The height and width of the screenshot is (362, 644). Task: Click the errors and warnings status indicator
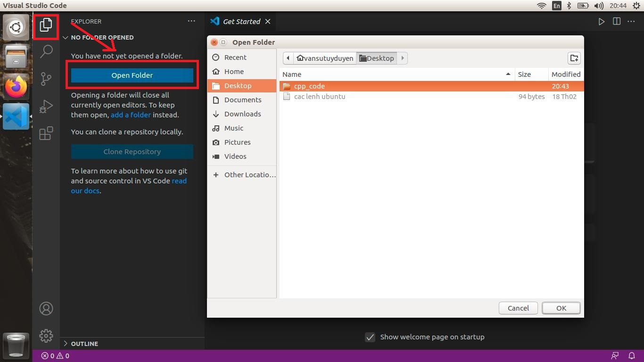point(55,356)
